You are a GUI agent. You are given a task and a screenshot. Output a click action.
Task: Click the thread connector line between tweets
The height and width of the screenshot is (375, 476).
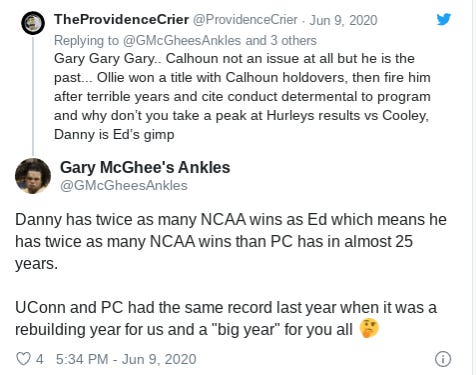33,96
